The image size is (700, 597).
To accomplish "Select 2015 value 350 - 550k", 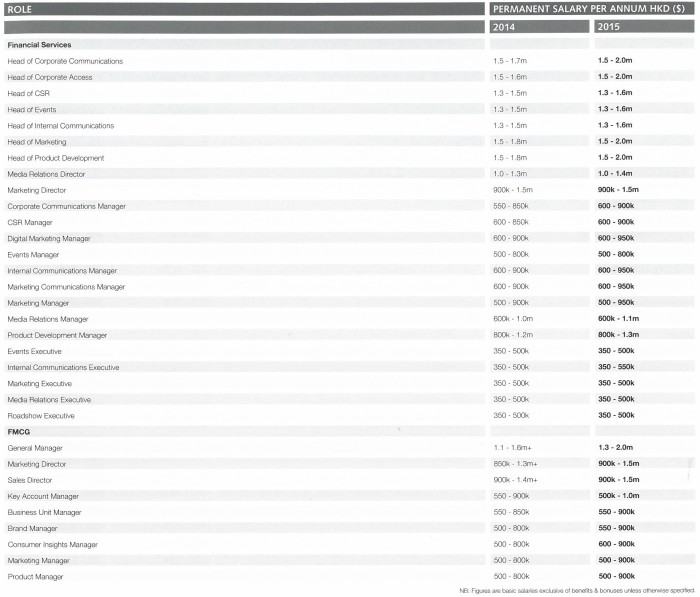I will [x=616, y=367].
